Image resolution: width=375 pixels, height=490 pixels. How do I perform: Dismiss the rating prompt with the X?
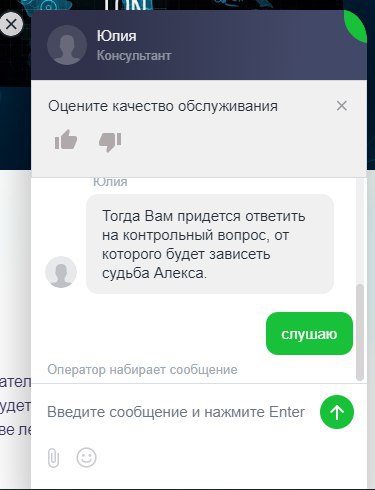pos(342,106)
